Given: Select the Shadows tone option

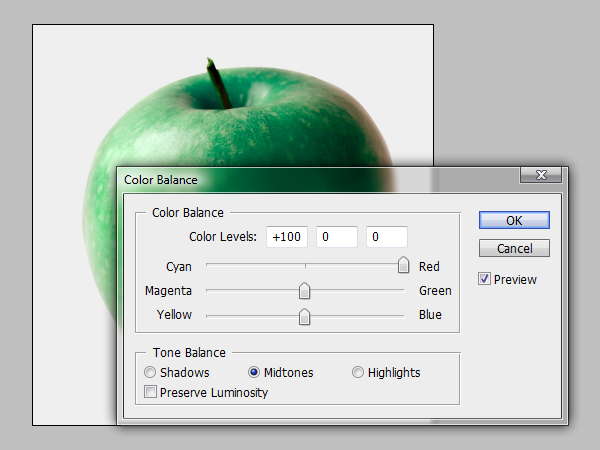Looking at the screenshot, I should 150,372.
